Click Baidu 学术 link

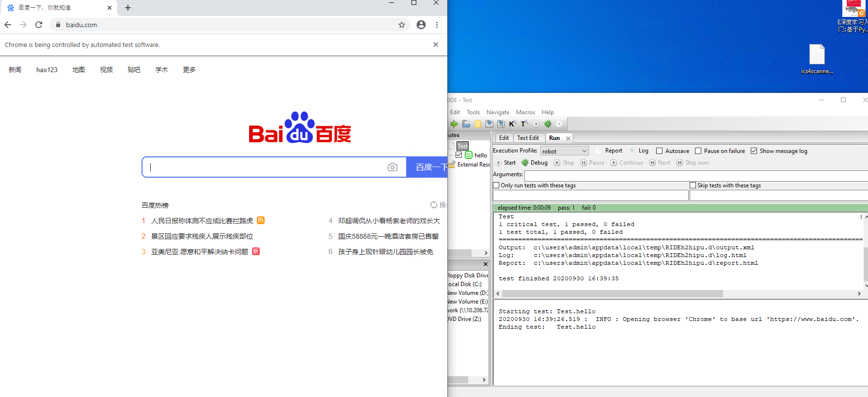coord(161,70)
